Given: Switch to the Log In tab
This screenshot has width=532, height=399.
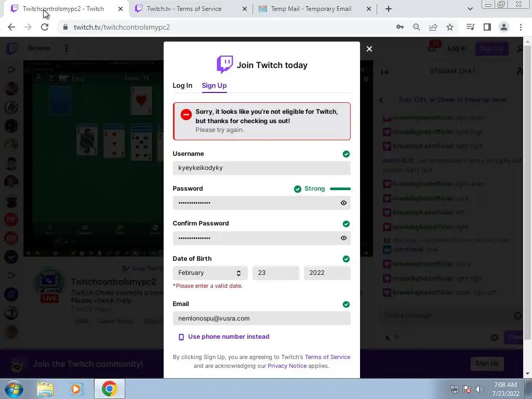Looking at the screenshot, I should [182, 86].
